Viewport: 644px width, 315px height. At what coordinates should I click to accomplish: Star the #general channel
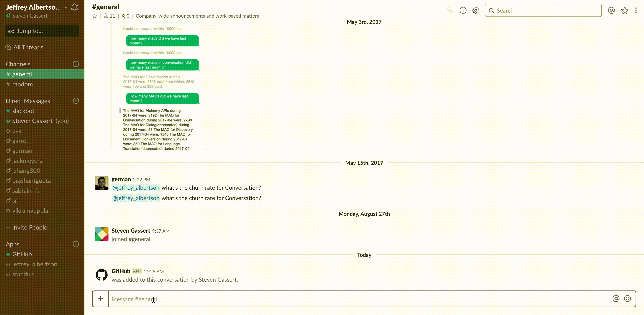tap(95, 16)
